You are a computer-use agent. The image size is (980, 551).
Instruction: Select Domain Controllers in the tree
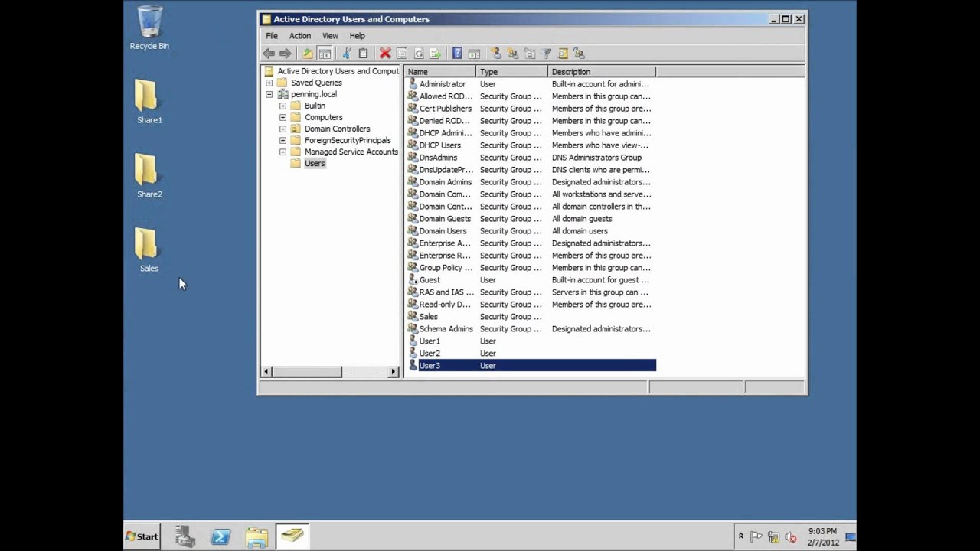click(x=337, y=129)
